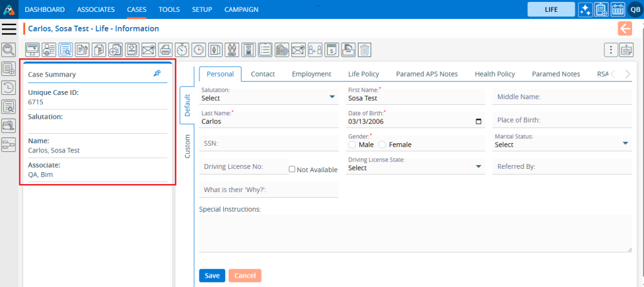
Task: Click the history clock icon in left sidebar
Action: 9,88
